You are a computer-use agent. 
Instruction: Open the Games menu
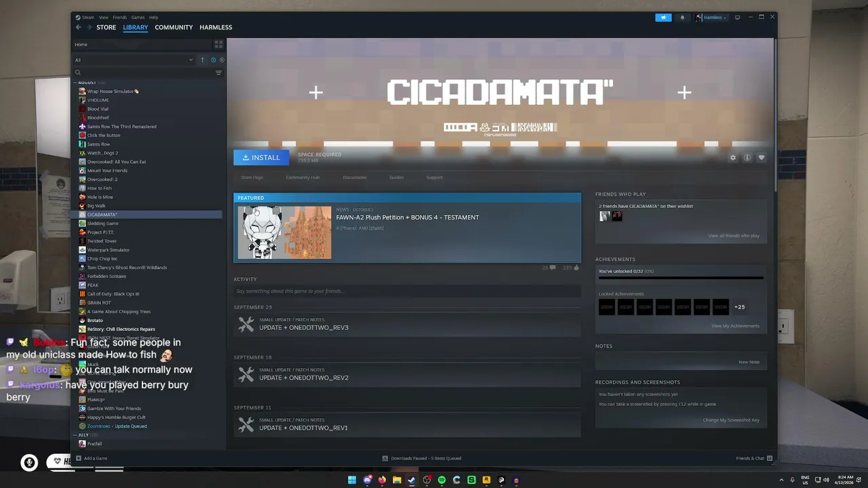coord(138,18)
